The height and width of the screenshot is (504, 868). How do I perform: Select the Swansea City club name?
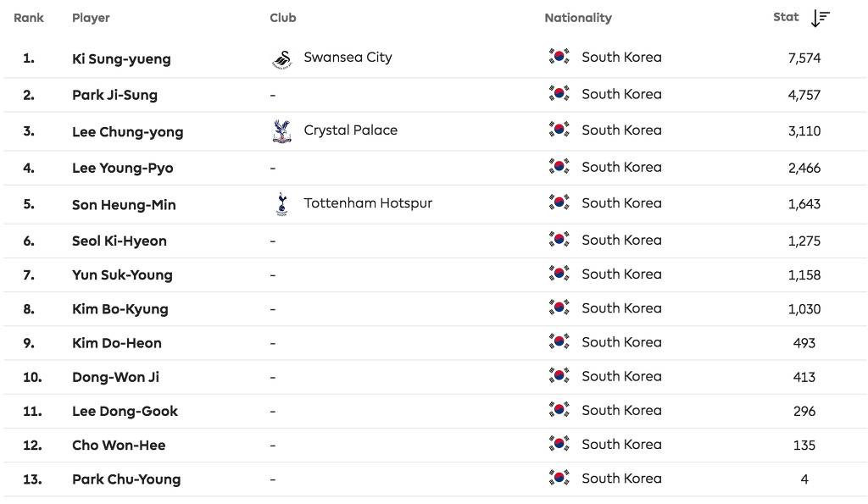point(348,58)
